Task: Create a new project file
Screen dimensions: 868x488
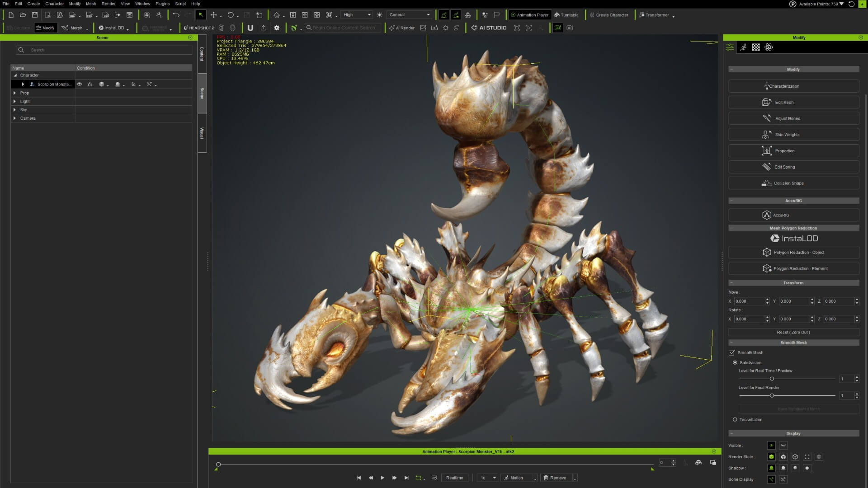Action: [x=11, y=15]
